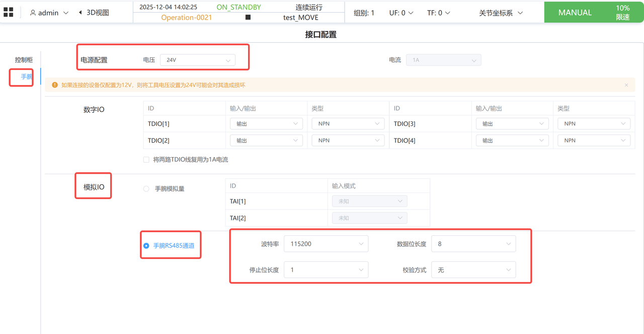Viewport: 644px width, 334px height.
Task: Select the 手腕RS485通道 radio option
Action: click(146, 246)
